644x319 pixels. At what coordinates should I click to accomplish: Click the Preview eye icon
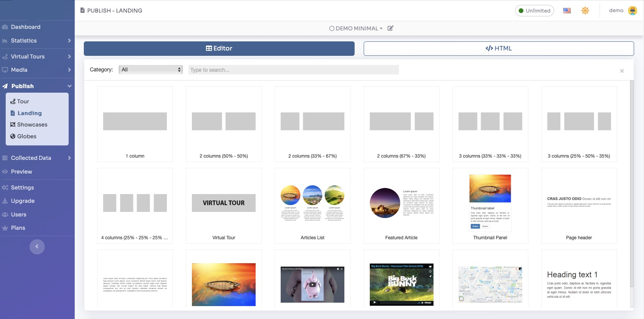[5, 172]
